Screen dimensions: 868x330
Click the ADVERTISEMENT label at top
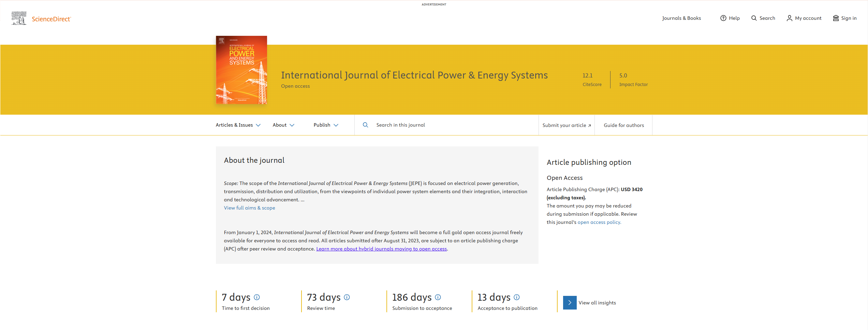tap(434, 4)
